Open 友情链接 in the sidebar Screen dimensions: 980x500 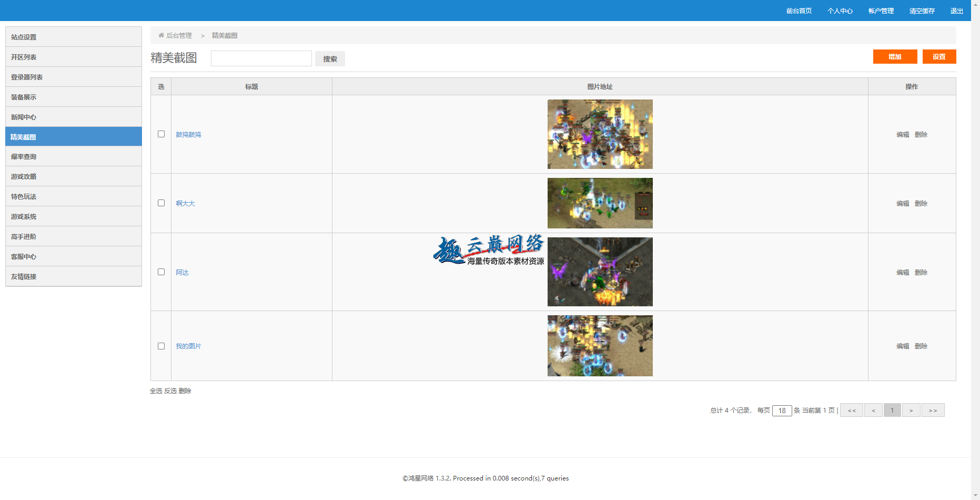pyautogui.click(x=74, y=276)
